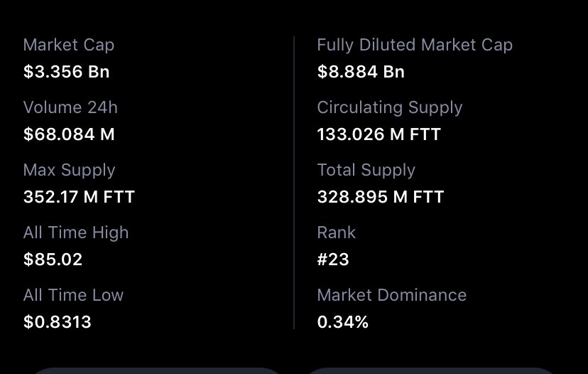Select the 0.34% dominance value
This screenshot has width=588, height=374.
(x=343, y=322)
